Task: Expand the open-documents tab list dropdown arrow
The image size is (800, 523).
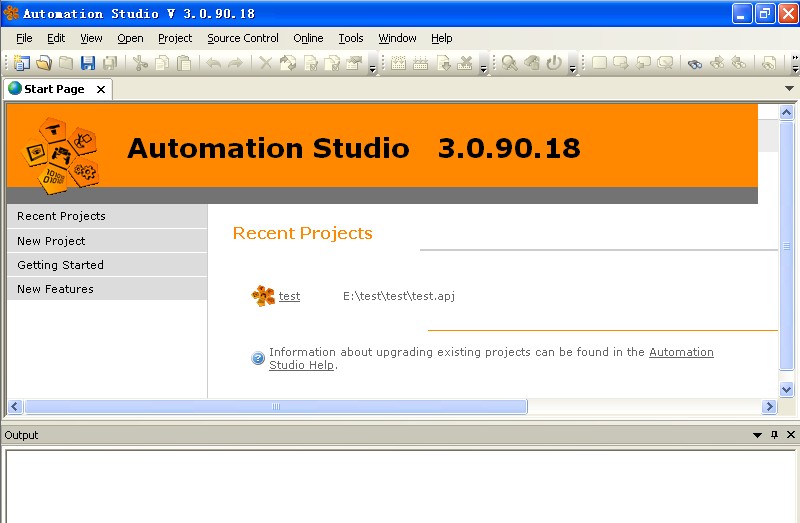Action: (789, 88)
